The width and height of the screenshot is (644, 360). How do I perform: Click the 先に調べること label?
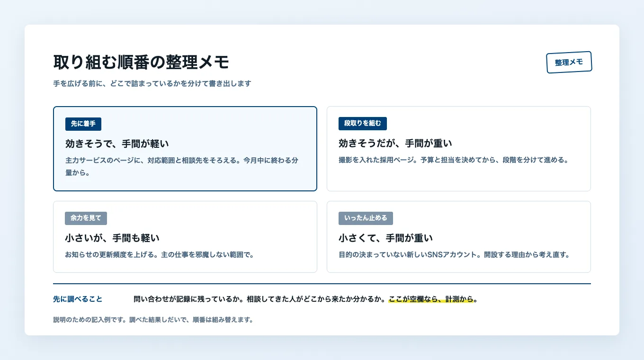click(x=78, y=299)
